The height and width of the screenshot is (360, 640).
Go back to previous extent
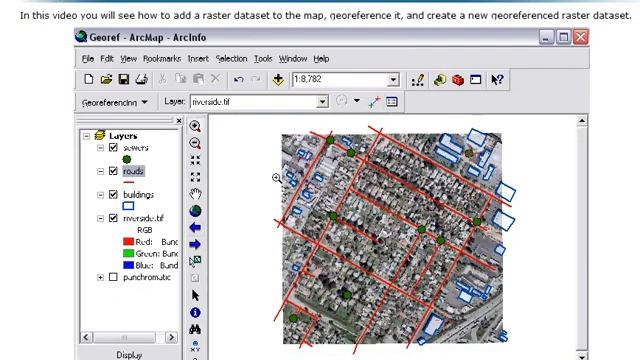pos(195,227)
